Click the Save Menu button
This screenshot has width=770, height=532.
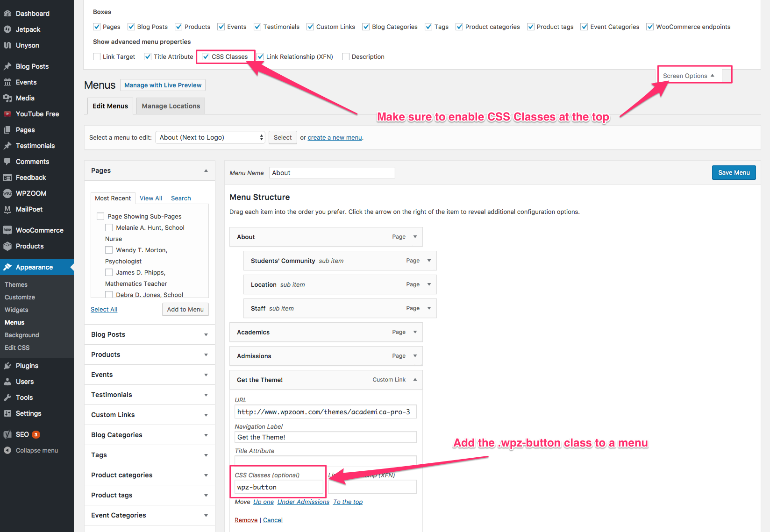point(734,172)
